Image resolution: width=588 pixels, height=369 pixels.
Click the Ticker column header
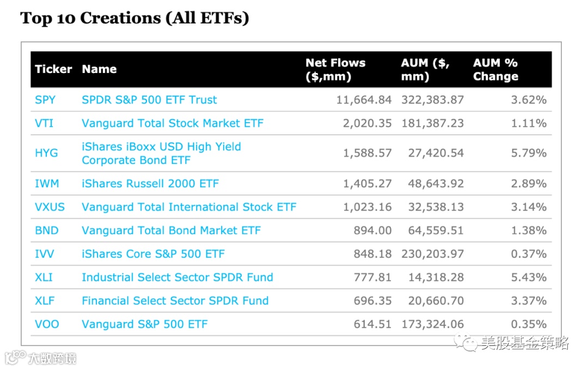click(53, 70)
